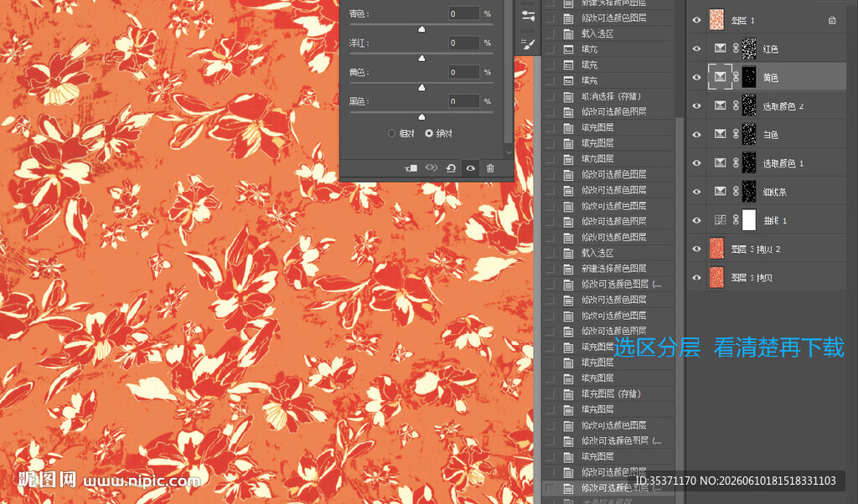
Task: Click selective color icon of 红色 layer
Action: pos(720,49)
